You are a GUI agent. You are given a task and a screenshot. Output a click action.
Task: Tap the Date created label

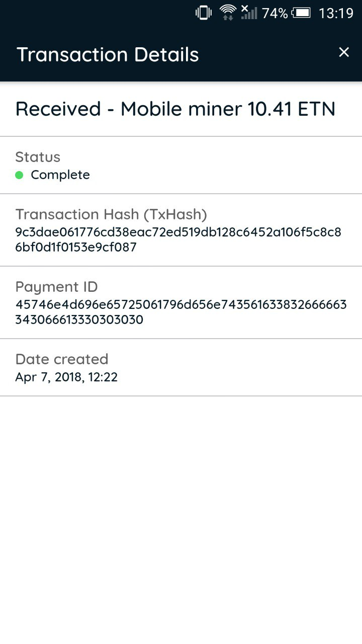coord(62,359)
